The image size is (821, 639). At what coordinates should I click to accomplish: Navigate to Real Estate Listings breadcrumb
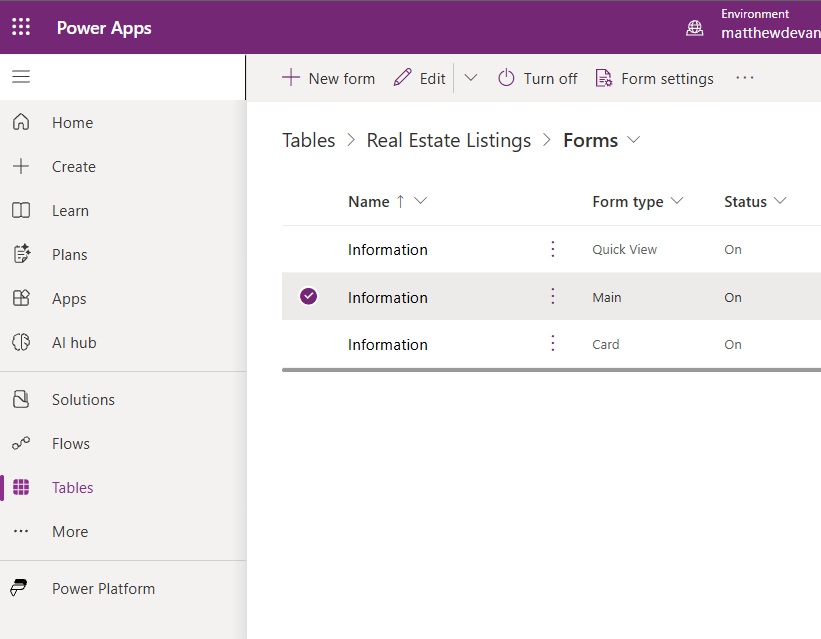(x=448, y=140)
